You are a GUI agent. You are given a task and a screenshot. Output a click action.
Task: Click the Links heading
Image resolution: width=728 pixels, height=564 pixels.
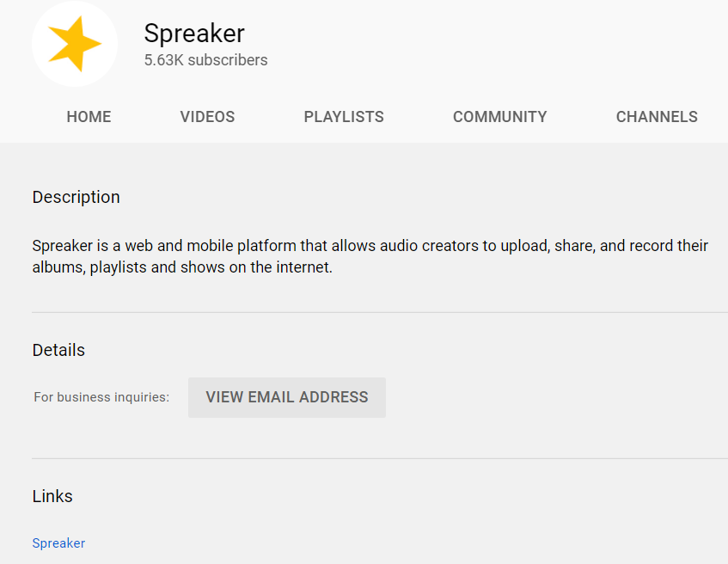tap(52, 496)
